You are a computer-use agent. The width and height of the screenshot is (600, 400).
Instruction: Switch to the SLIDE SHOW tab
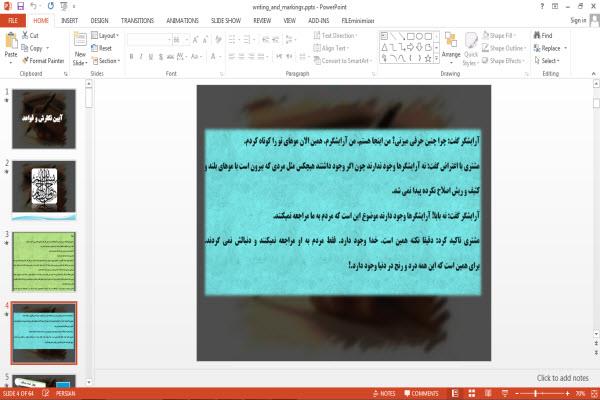pos(226,21)
